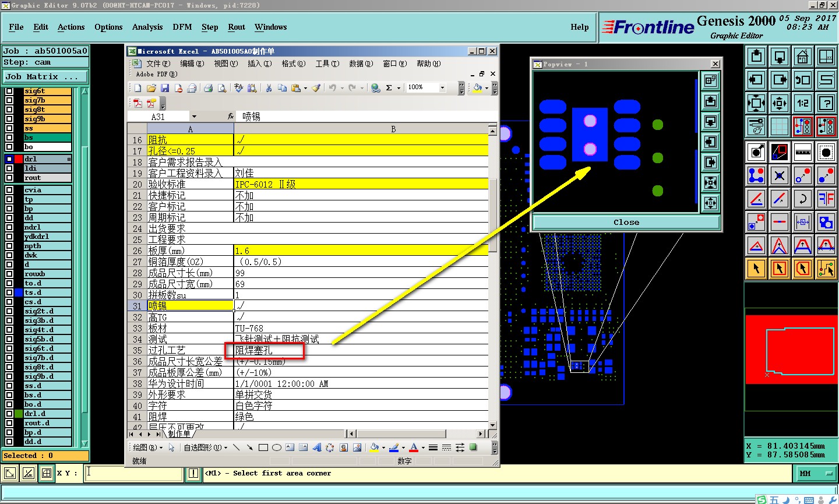Open the font color dropdown arrow in drawing toolbar
Viewport: 839px width, 504px height.
[423, 448]
